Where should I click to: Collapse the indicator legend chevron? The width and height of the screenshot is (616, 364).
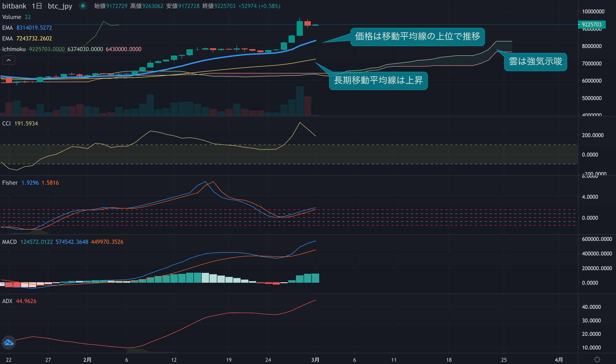(x=8, y=60)
